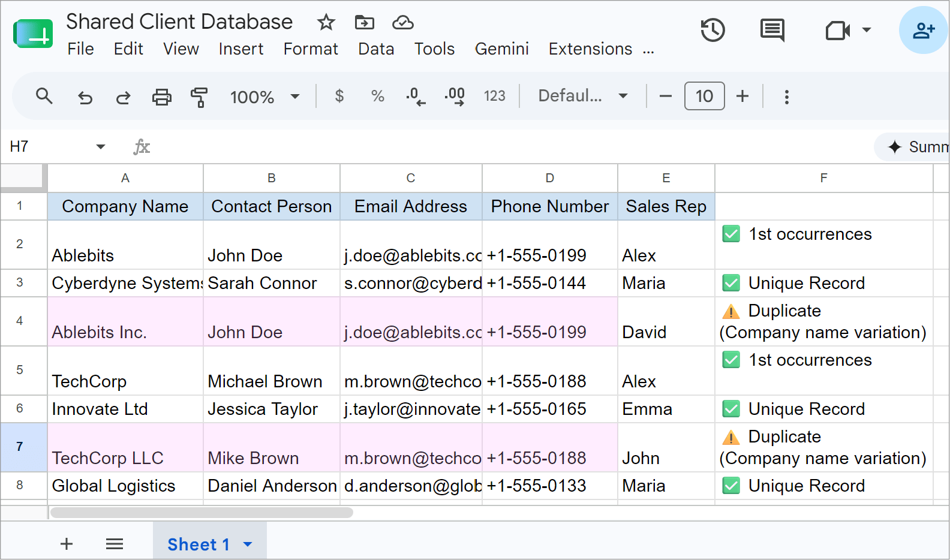Open more toolbar options dots
The width and height of the screenshot is (950, 560).
(x=787, y=97)
